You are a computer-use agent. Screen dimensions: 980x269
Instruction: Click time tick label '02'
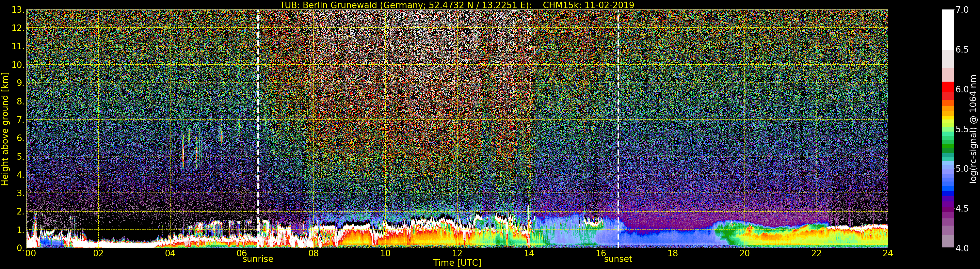tap(98, 253)
